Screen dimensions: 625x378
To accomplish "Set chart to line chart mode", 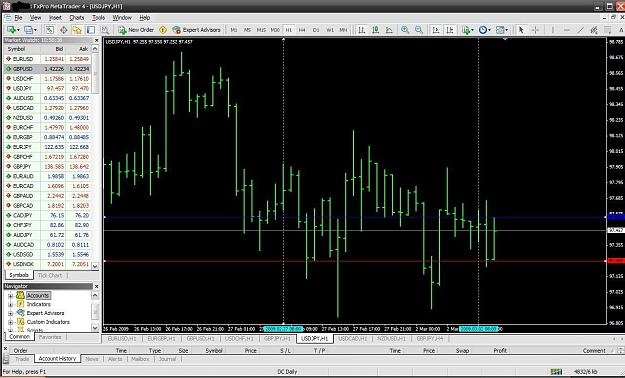I will 389,30.
